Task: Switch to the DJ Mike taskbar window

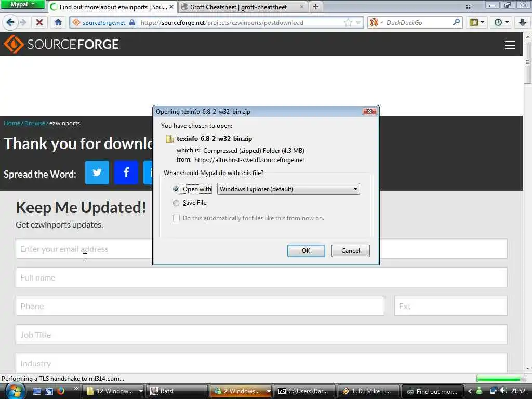Action: click(368, 391)
